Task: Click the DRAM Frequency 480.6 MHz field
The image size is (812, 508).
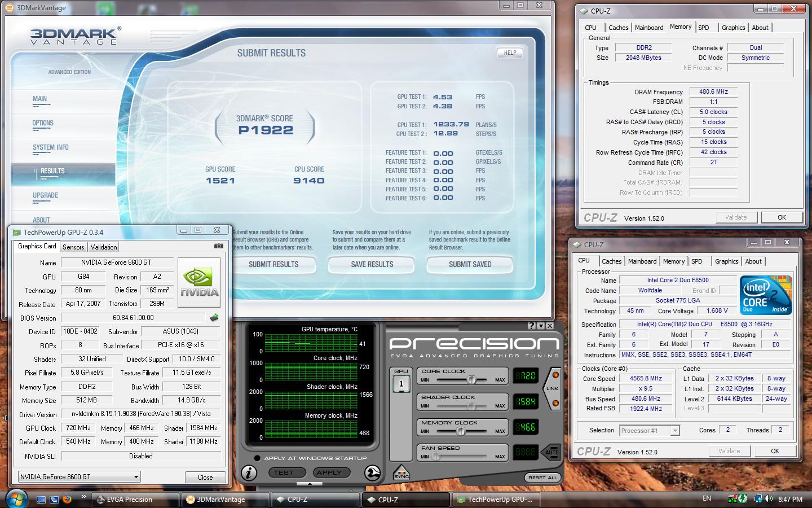Action: [x=713, y=91]
